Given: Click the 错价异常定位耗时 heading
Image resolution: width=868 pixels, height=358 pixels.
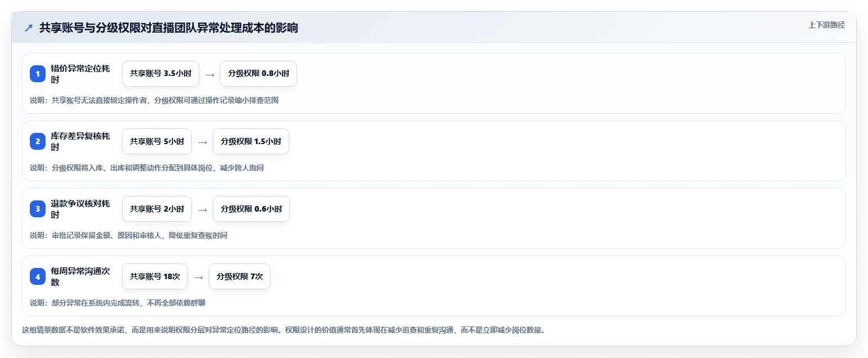Looking at the screenshot, I should click(80, 74).
